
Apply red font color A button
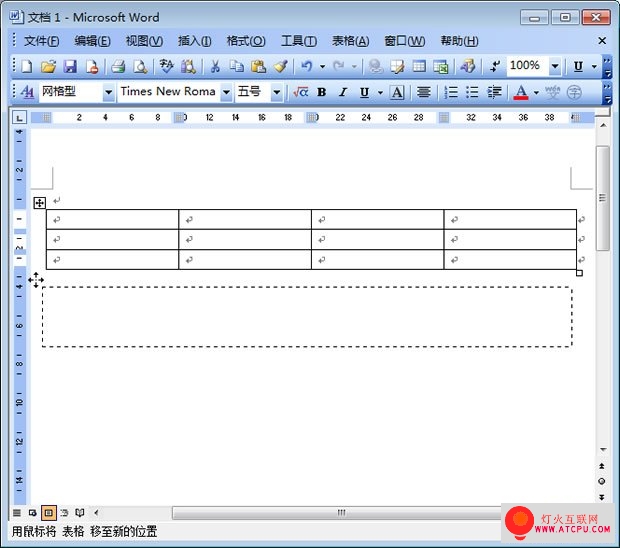(521, 93)
